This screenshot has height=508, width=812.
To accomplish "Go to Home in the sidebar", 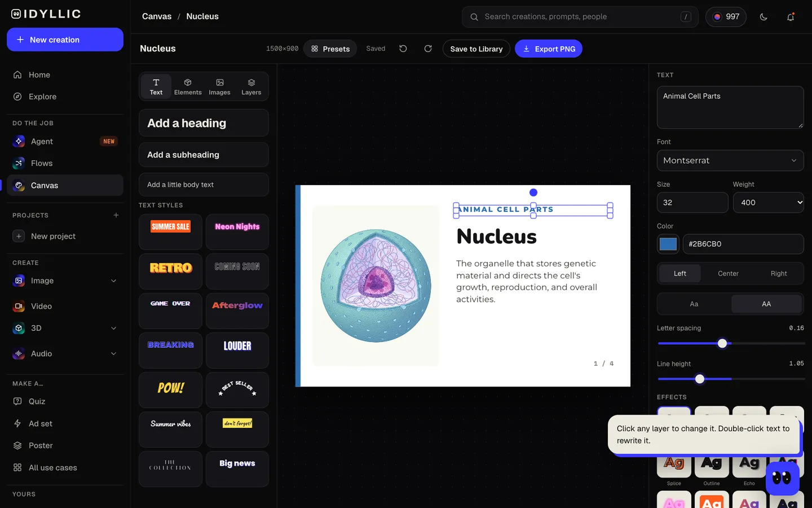I will click(65, 75).
